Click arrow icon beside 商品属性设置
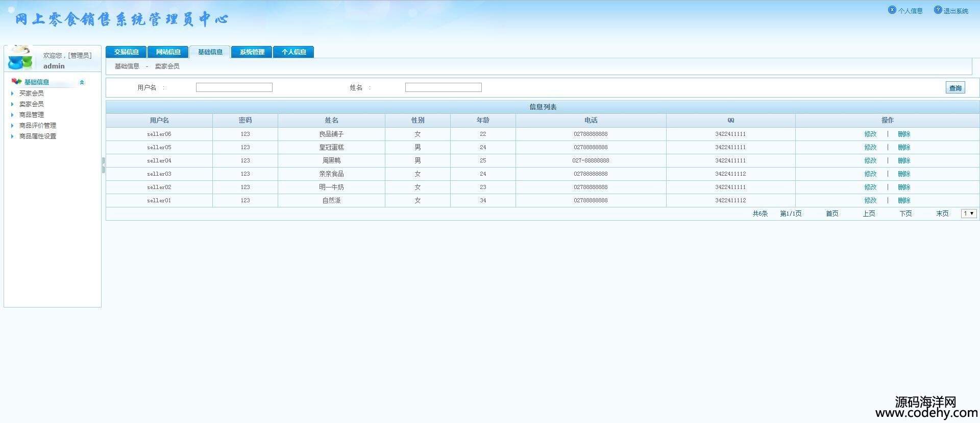The height and width of the screenshot is (423, 980). pyautogui.click(x=12, y=136)
